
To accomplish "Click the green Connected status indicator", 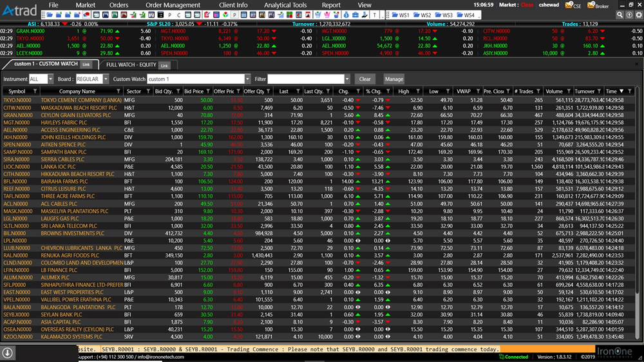I will click(514, 357).
